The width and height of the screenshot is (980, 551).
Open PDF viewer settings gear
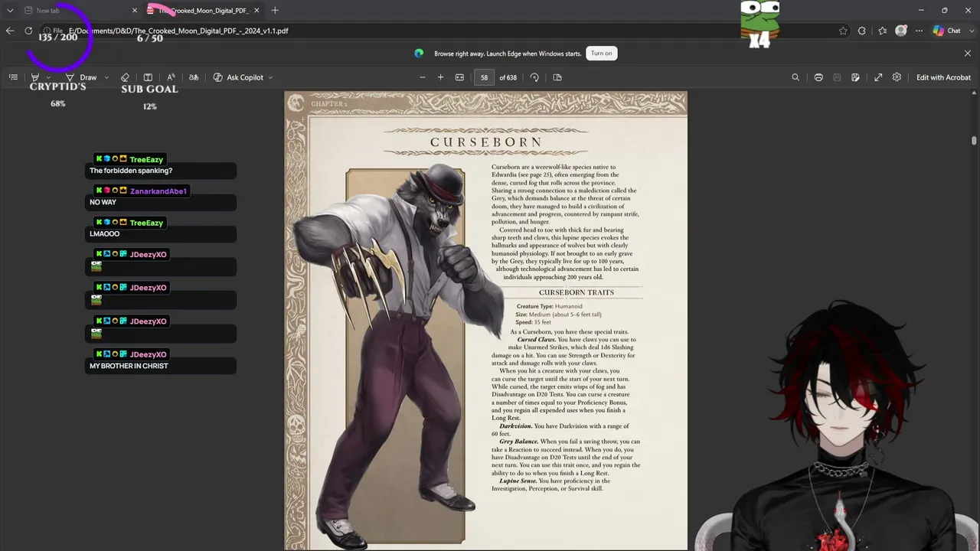tap(897, 77)
